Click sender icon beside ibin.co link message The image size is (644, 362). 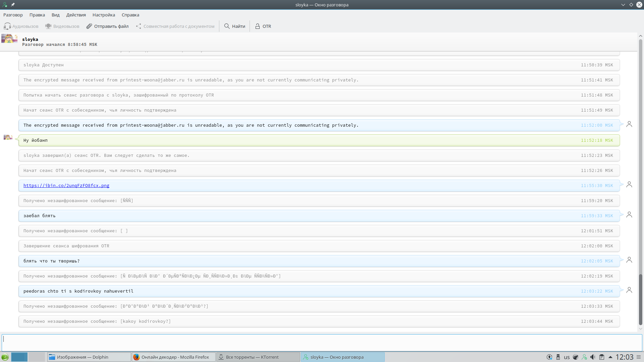tap(629, 185)
